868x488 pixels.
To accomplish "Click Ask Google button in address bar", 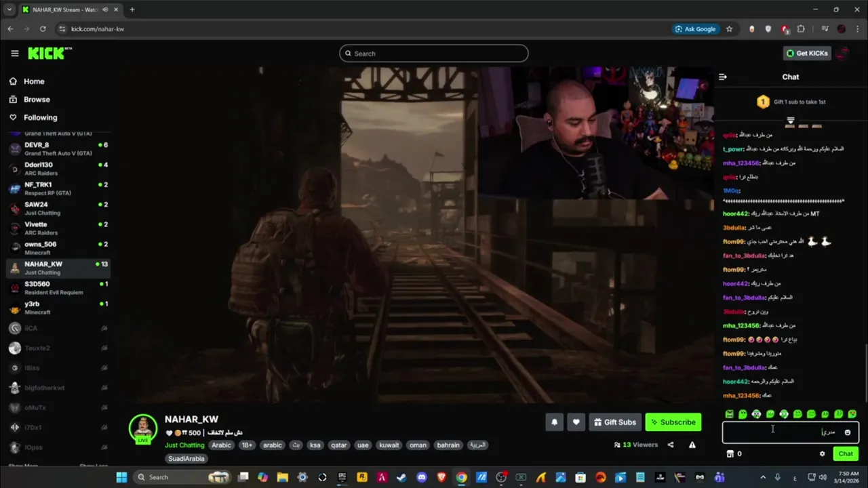I will 696,29.
